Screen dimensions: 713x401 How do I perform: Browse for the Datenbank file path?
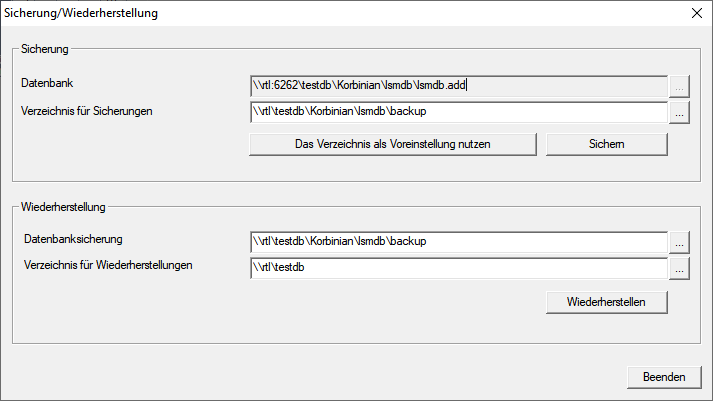point(680,85)
